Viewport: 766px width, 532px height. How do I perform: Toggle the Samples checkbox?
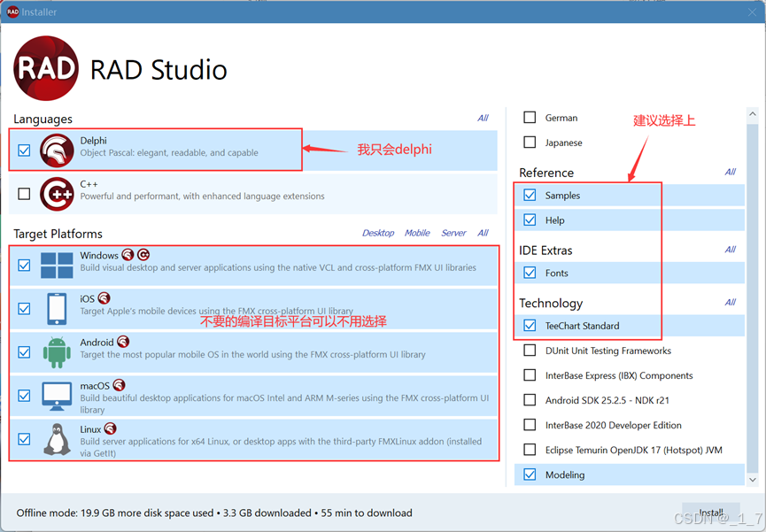[x=530, y=195]
